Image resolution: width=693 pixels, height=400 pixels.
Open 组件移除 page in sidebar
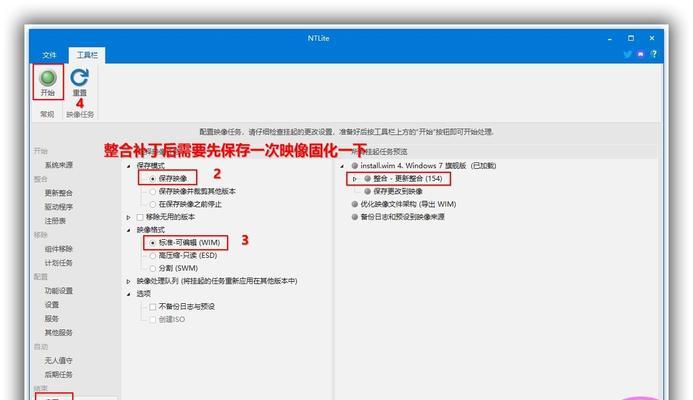pos(58,249)
